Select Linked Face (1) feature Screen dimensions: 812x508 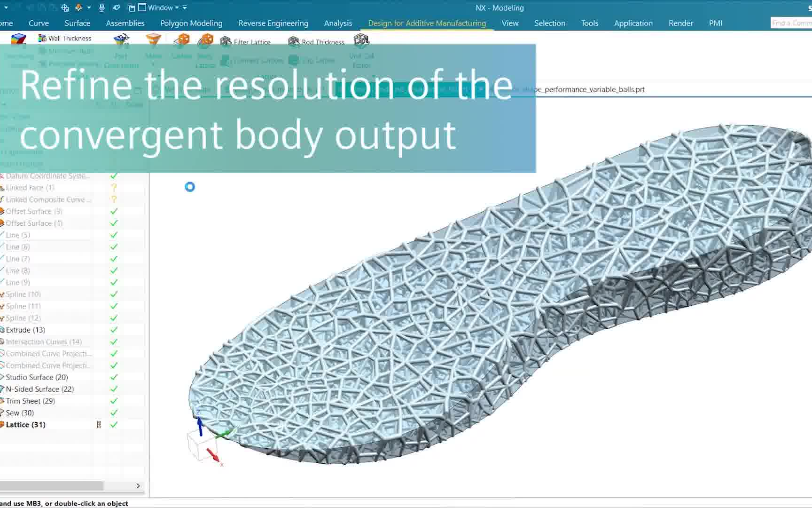pos(30,188)
